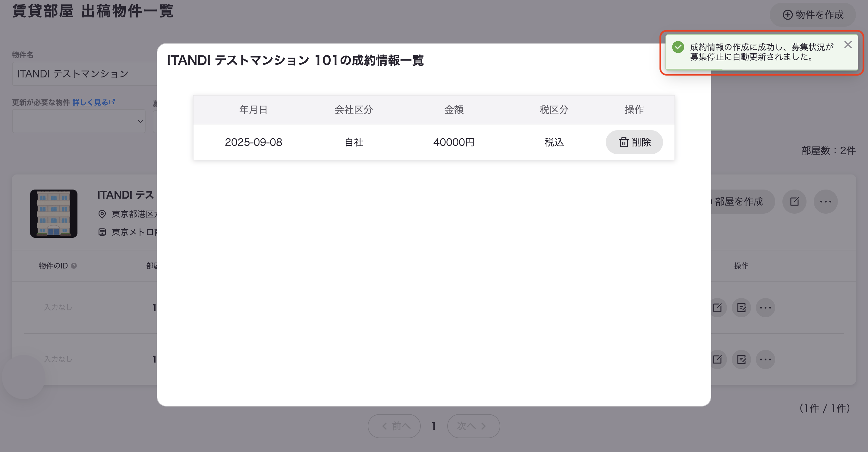Select page number 1

(x=434, y=426)
